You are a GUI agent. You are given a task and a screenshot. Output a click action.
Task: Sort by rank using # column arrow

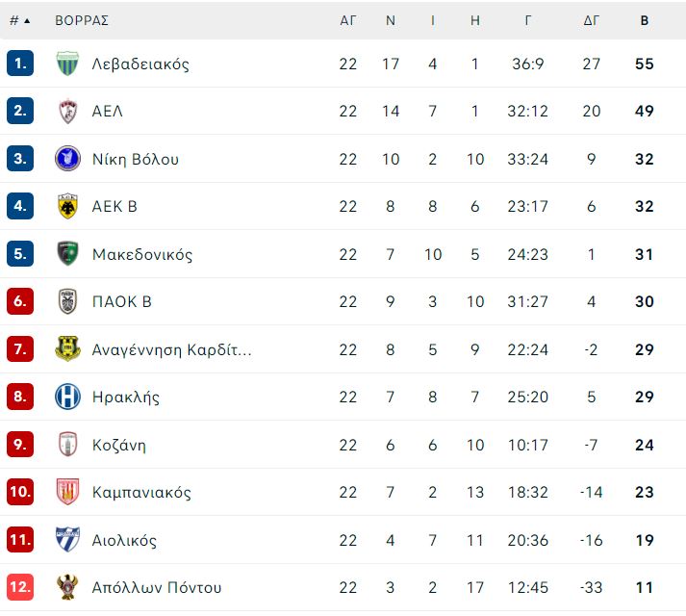tap(19, 20)
